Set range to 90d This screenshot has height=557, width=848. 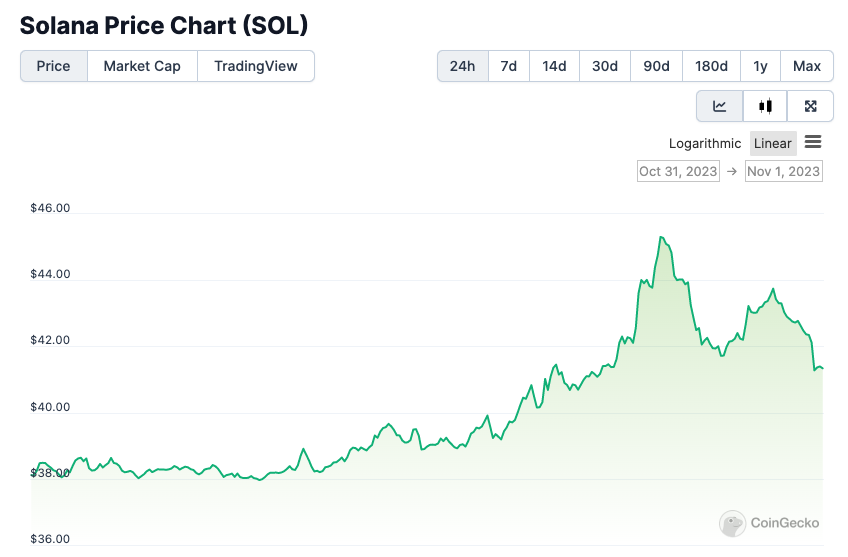(x=656, y=66)
